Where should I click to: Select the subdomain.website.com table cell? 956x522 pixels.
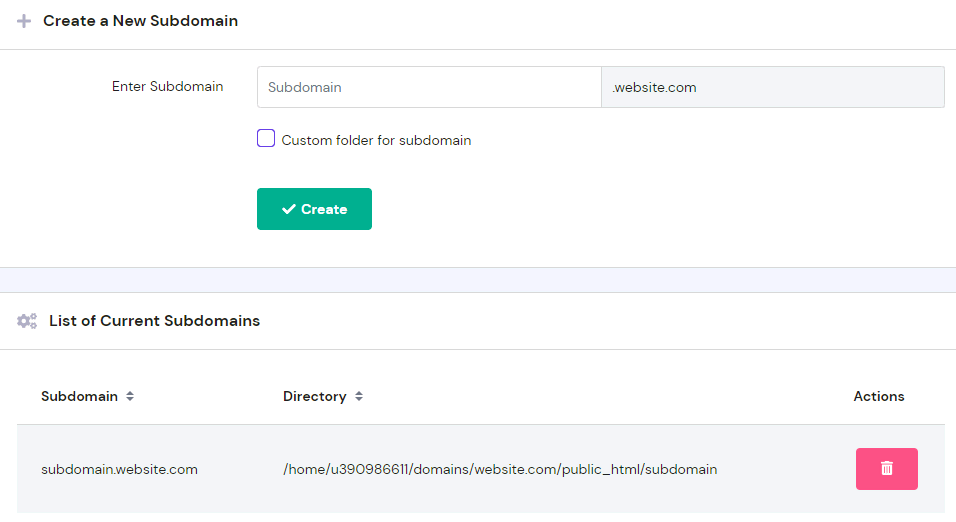coord(120,470)
